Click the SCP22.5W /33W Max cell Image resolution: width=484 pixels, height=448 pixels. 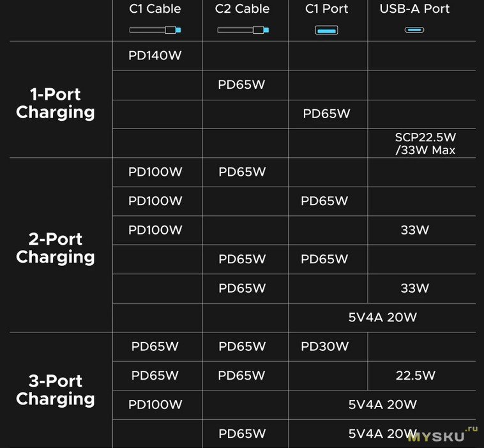pos(425,144)
